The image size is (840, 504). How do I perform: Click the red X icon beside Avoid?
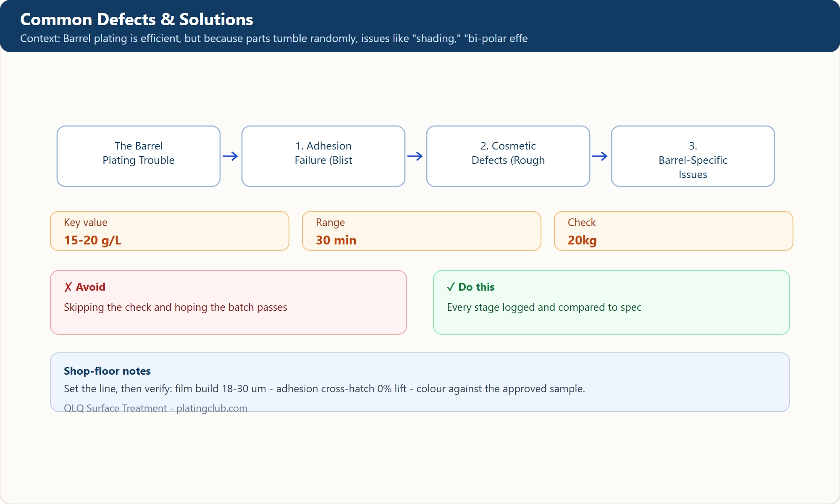click(x=68, y=287)
